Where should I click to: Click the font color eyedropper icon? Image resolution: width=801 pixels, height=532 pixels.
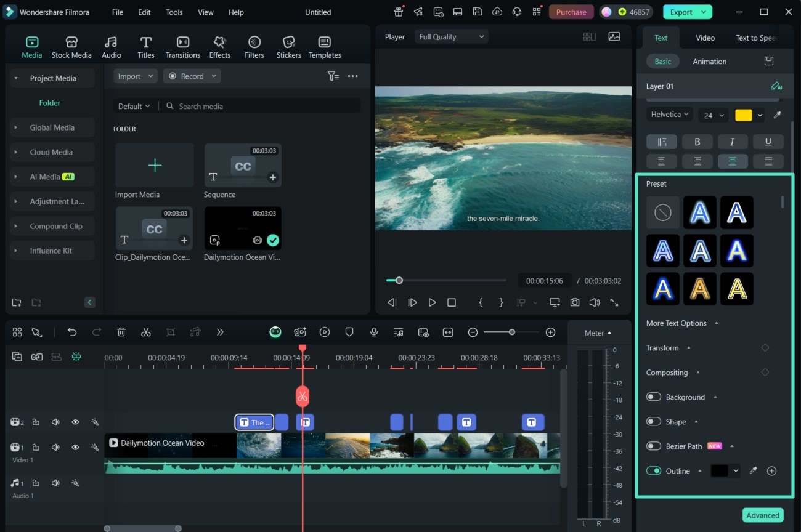coord(778,115)
